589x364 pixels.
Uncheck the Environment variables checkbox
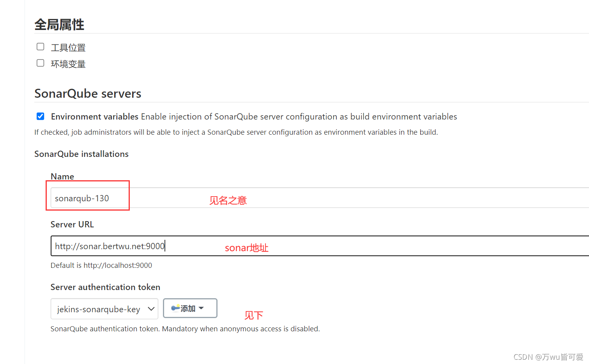pyautogui.click(x=41, y=116)
